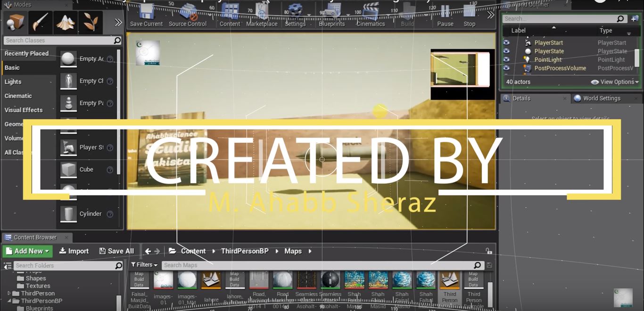
Task: Select the Paint mode brush icon
Action: tap(40, 22)
